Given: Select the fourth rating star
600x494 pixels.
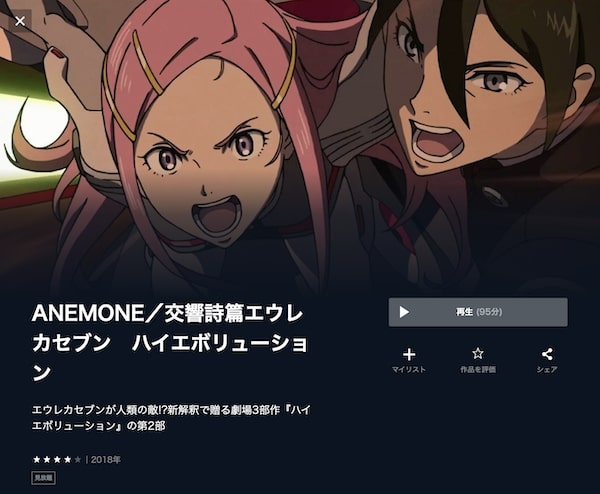Looking at the screenshot, I should 68,459.
